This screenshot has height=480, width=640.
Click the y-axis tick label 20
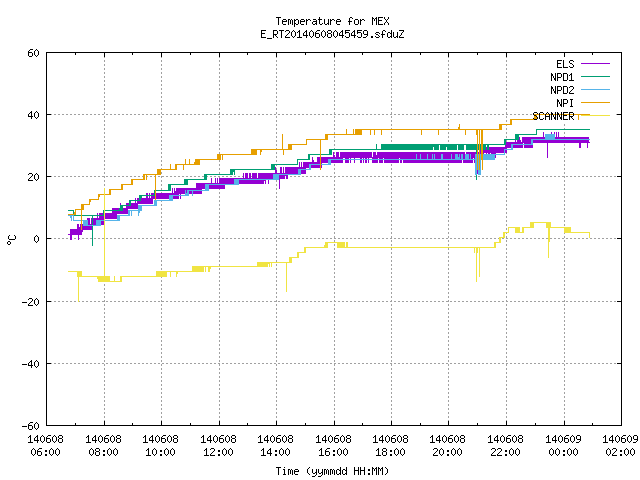33,177
